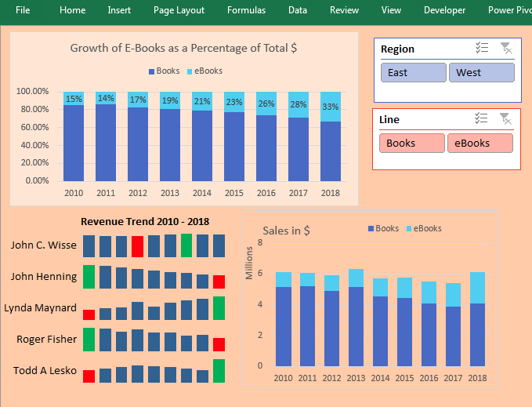This screenshot has width=532, height=407.
Task: Click the Books legend swatch in the Growth chart
Action: 152,71
